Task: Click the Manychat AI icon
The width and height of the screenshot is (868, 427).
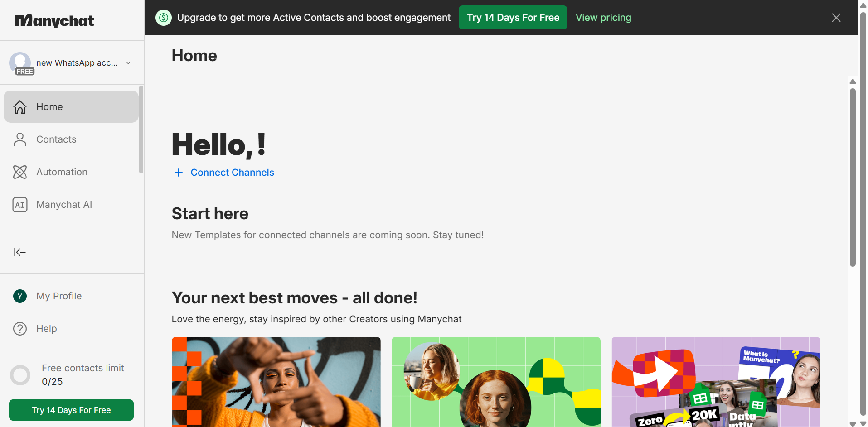Action: coord(20,205)
